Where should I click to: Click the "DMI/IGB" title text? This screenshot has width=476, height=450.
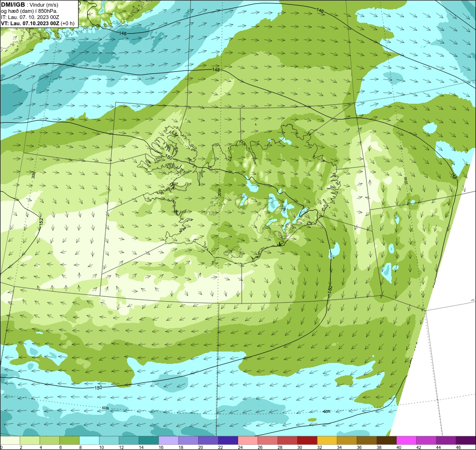[13, 5]
